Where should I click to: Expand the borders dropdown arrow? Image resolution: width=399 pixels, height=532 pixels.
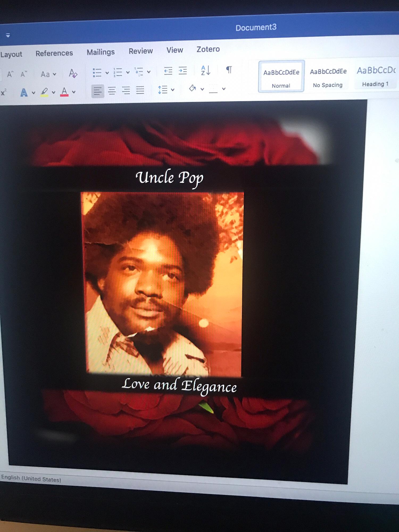[224, 89]
